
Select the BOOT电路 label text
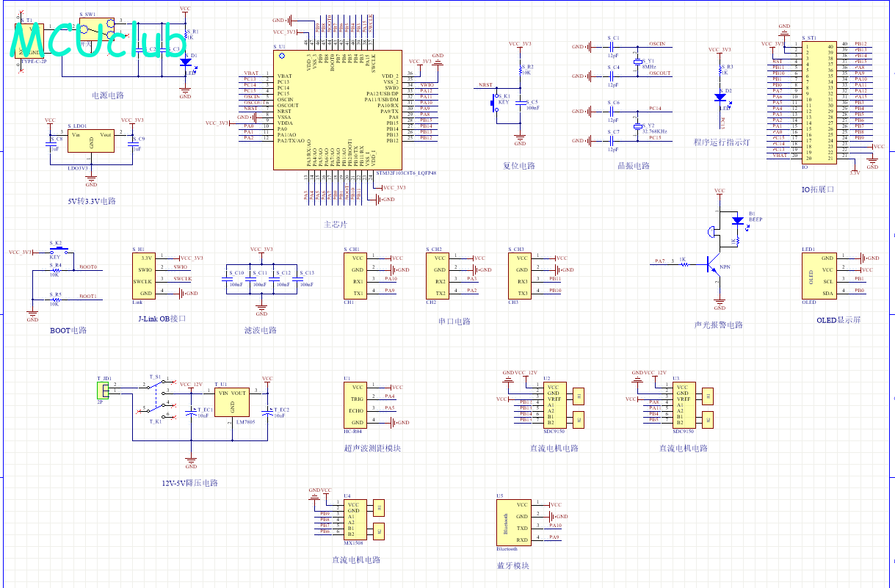coord(68,330)
